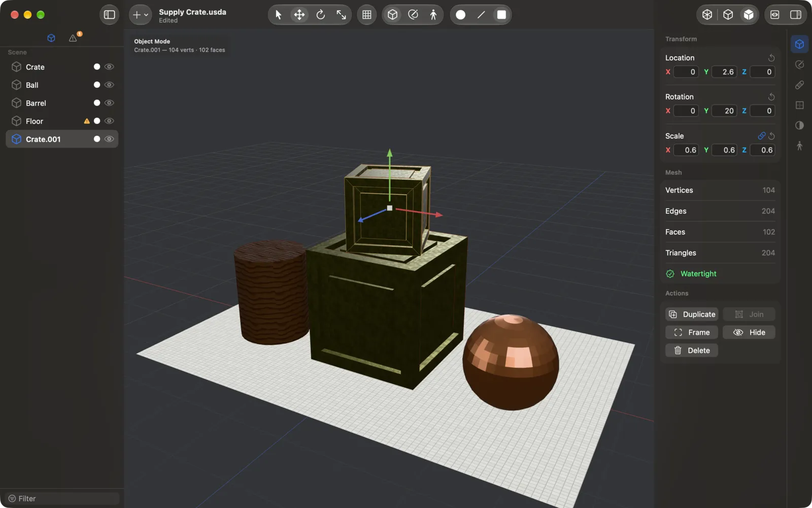This screenshot has height=508, width=812.
Task: Toggle visibility eye for Floor
Action: [x=109, y=121]
